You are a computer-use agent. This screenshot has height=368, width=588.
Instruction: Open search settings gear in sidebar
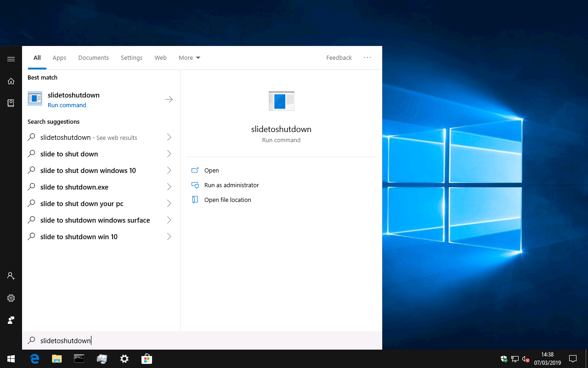(x=11, y=298)
